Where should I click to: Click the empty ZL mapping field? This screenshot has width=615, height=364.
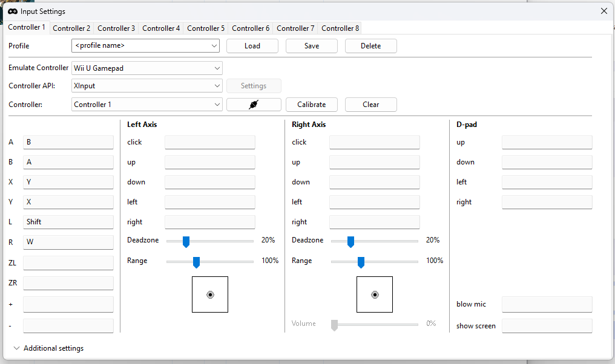pos(68,263)
